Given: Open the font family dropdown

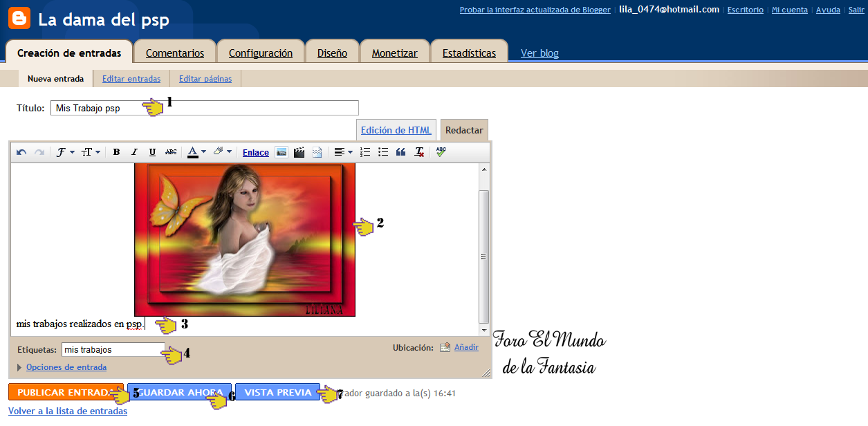Looking at the screenshot, I should coord(64,152).
